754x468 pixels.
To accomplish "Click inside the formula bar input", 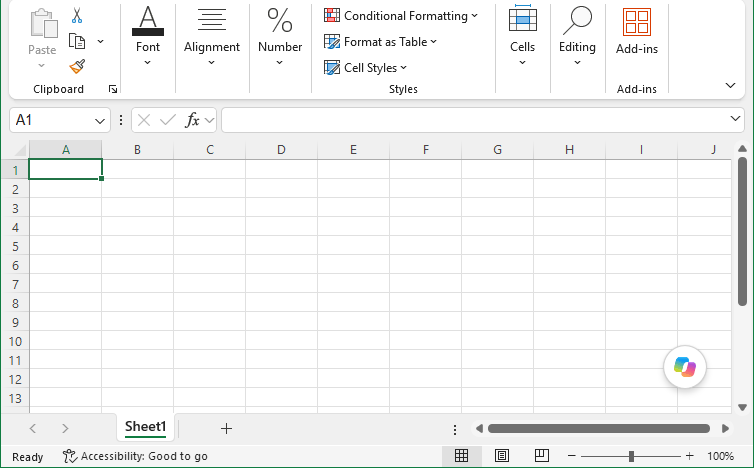I will (x=474, y=120).
